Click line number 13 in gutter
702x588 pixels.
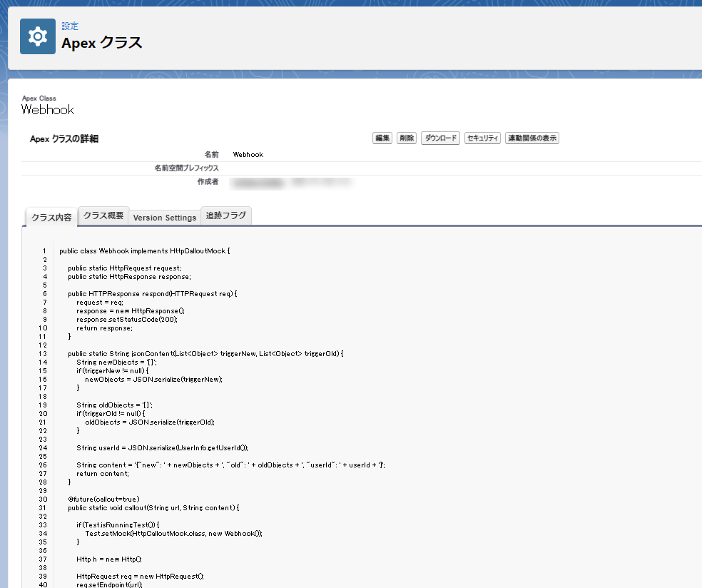click(x=43, y=354)
